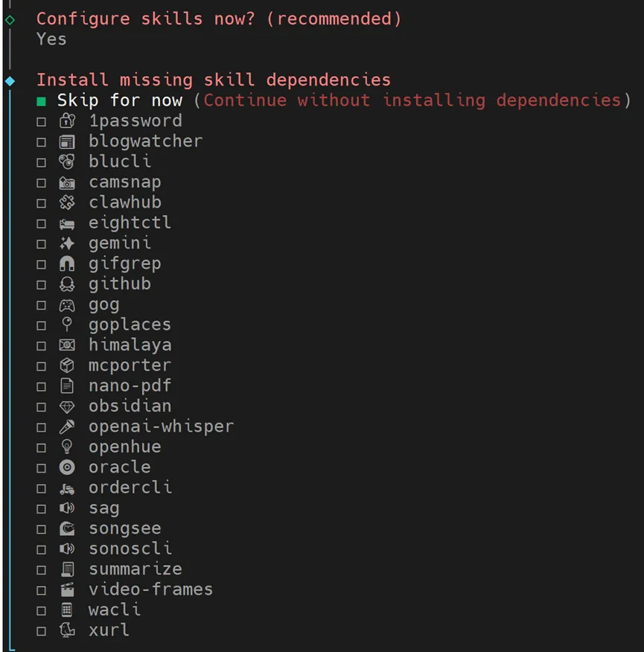Click the light bulb icon beside openhue
Viewport: 644px width, 652px height.
67,447
